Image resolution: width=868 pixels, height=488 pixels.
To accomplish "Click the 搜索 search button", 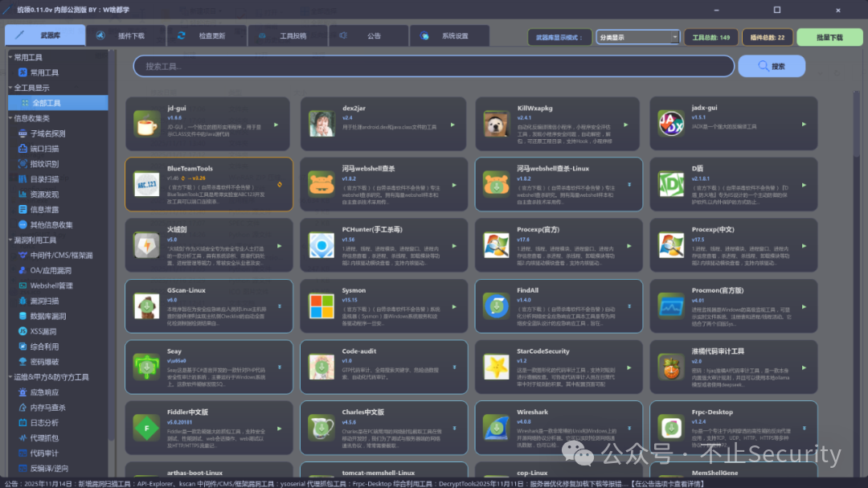I will point(772,66).
